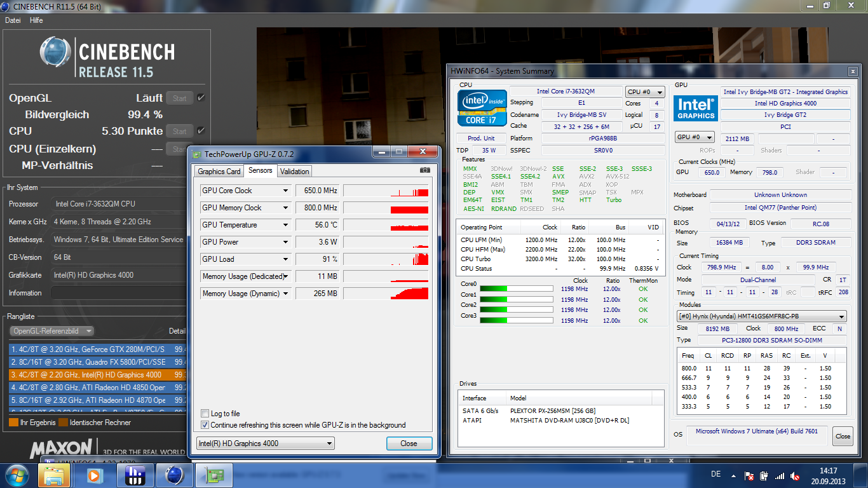Open the Hilfe menu

point(36,20)
